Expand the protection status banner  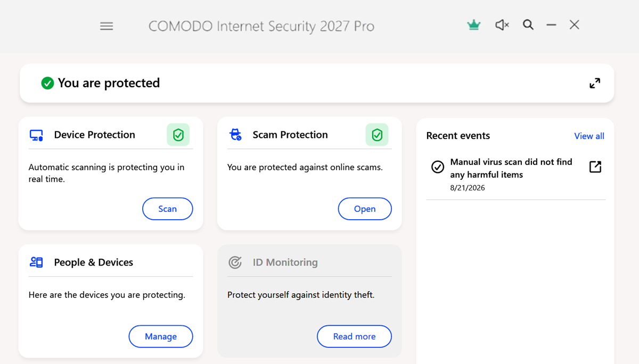[595, 83]
